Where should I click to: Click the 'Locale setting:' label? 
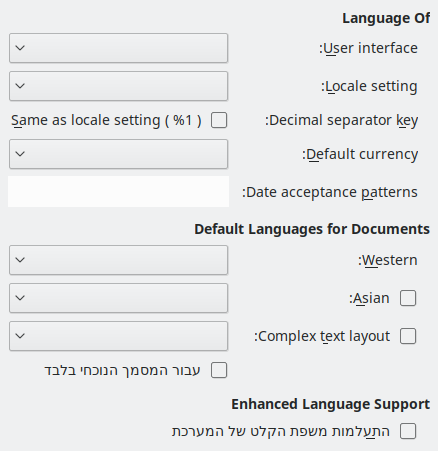click(369, 86)
